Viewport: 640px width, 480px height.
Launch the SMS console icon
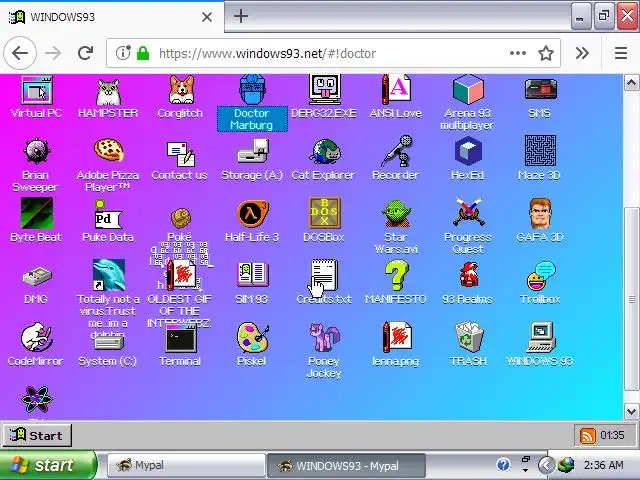tap(540, 89)
